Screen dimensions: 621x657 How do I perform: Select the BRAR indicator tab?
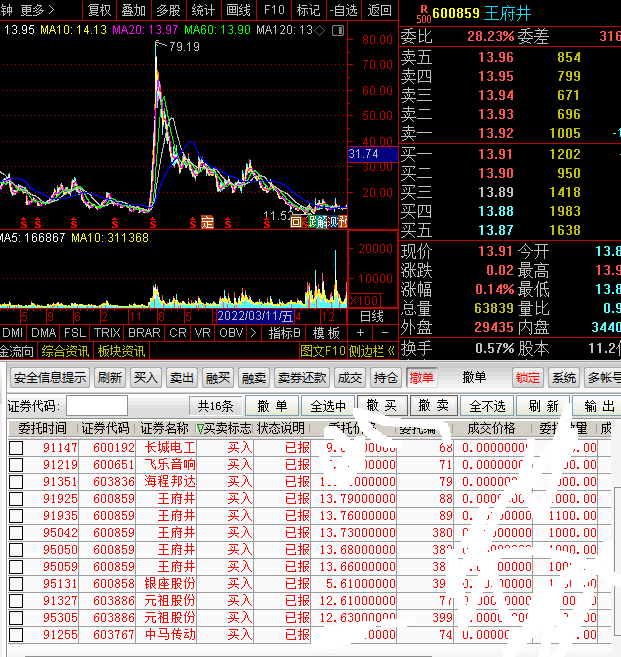tap(144, 333)
